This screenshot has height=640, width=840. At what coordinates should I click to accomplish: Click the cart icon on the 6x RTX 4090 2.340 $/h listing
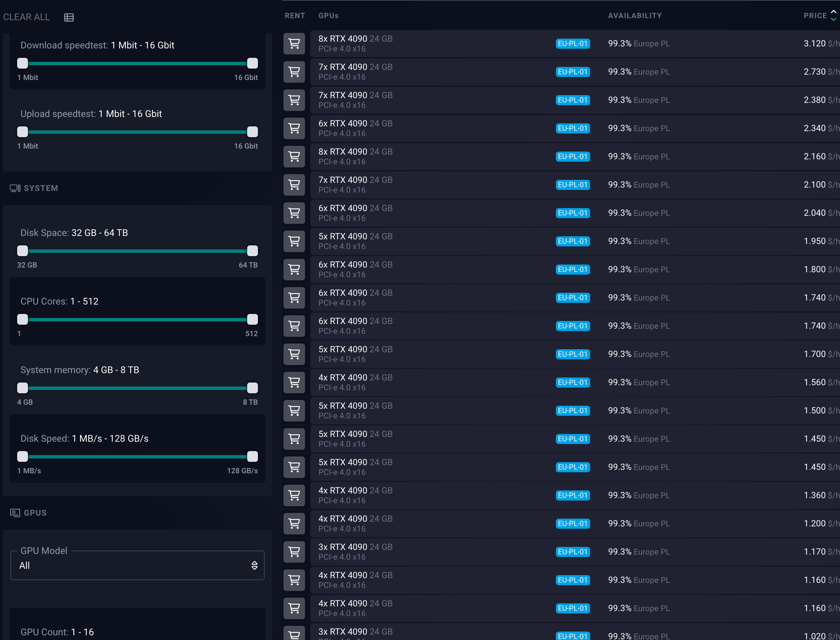[294, 128]
